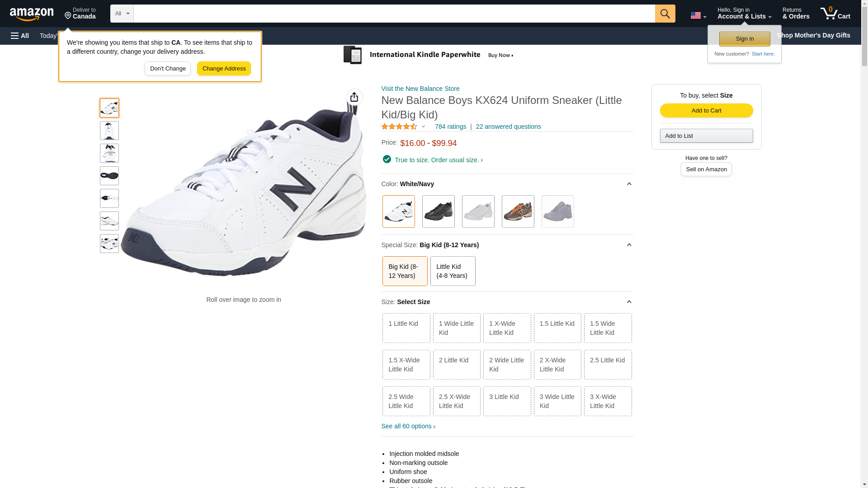This screenshot has width=868, height=488.
Task: Select the Little Kid (4-8 Years) option
Action: [x=453, y=271]
